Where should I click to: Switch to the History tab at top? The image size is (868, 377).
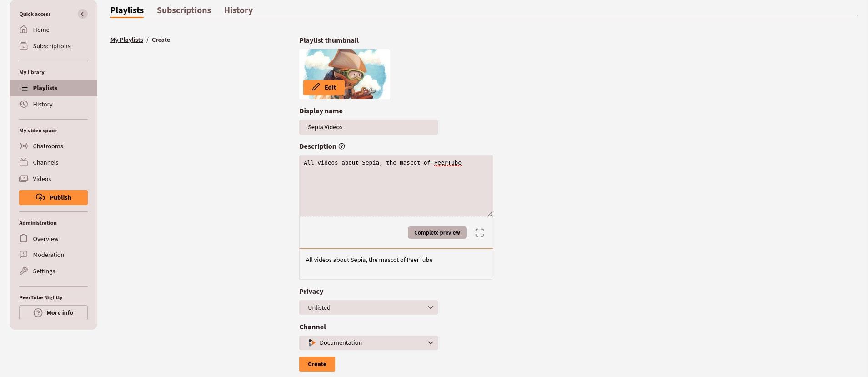[x=238, y=10]
